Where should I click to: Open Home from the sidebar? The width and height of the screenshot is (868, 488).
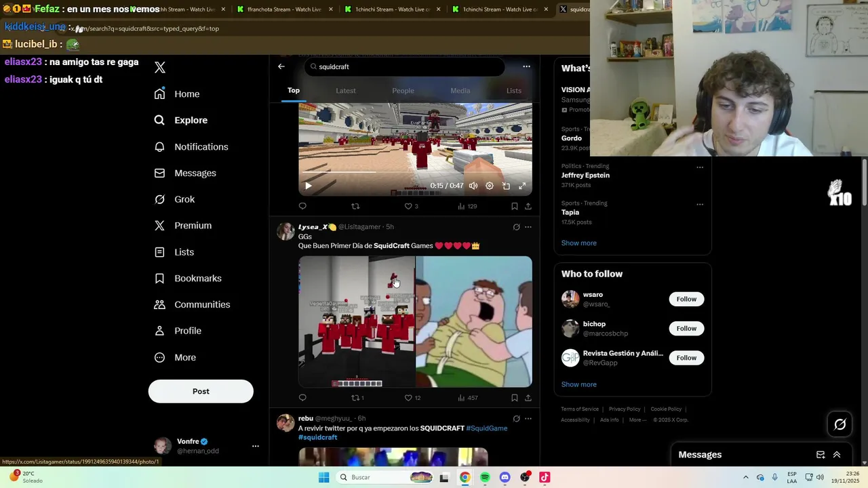pyautogui.click(x=177, y=94)
